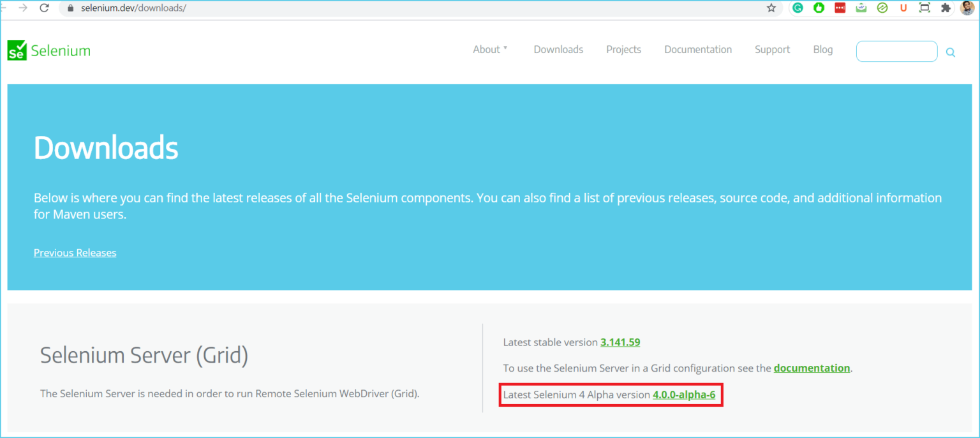This screenshot has height=438, width=980.
Task: Click the Selenium logo in the header
Action: click(x=48, y=50)
